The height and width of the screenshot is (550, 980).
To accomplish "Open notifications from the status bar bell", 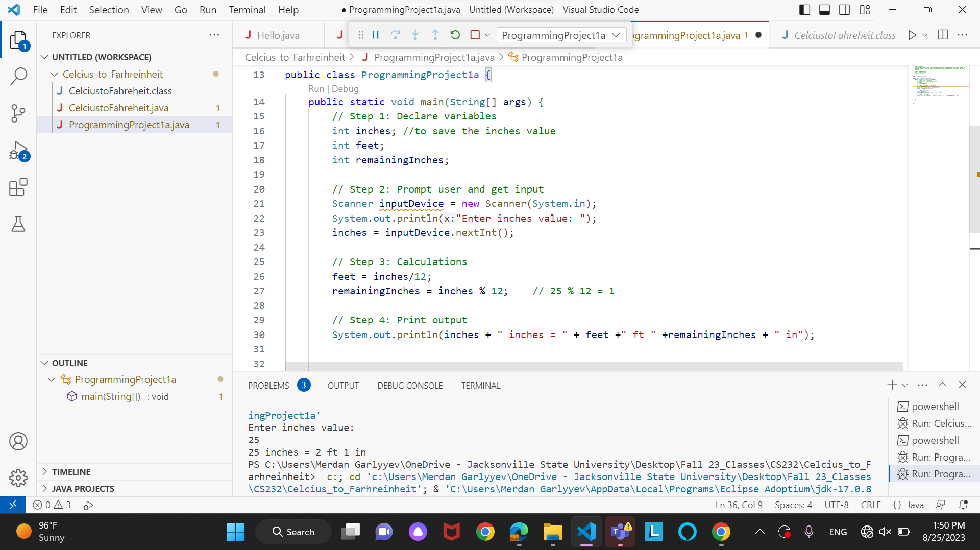I will pos(964,505).
